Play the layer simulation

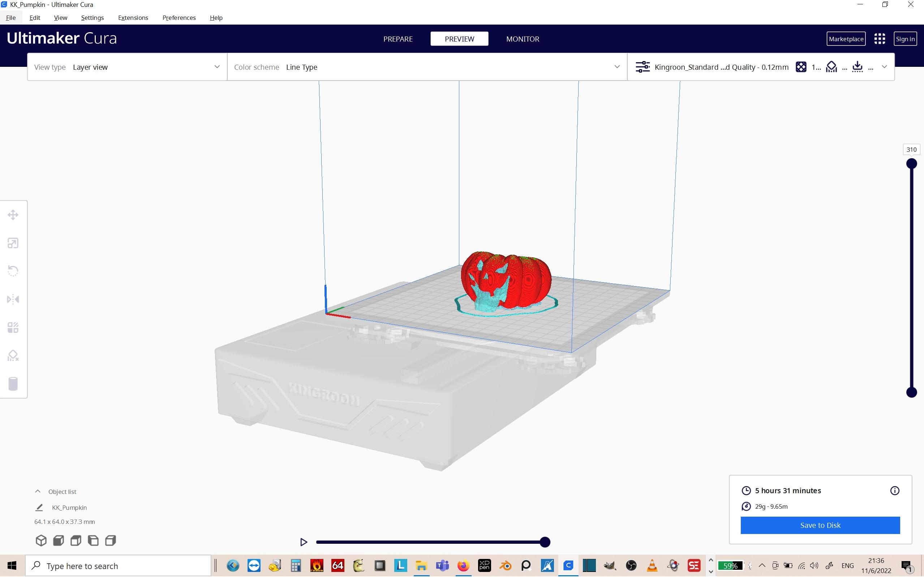click(304, 542)
